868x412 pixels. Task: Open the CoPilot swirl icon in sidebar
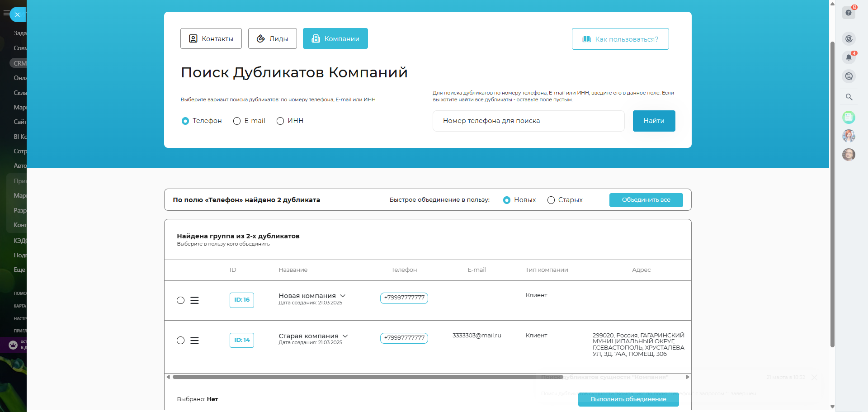pyautogui.click(x=849, y=39)
